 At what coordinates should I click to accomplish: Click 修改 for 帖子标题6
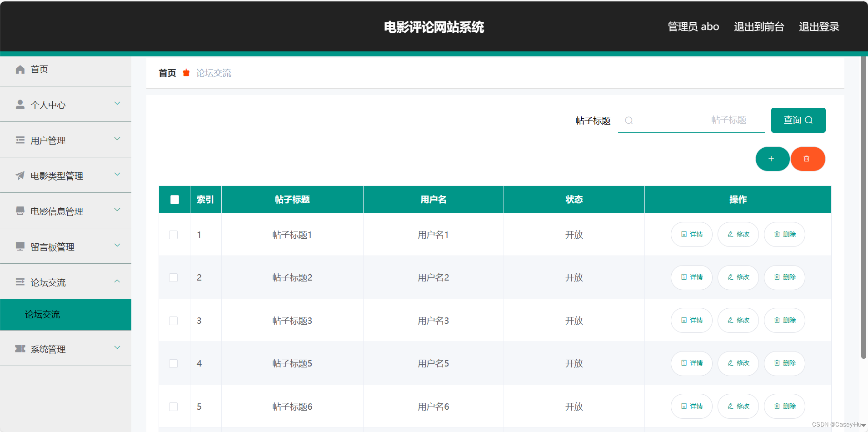click(738, 407)
